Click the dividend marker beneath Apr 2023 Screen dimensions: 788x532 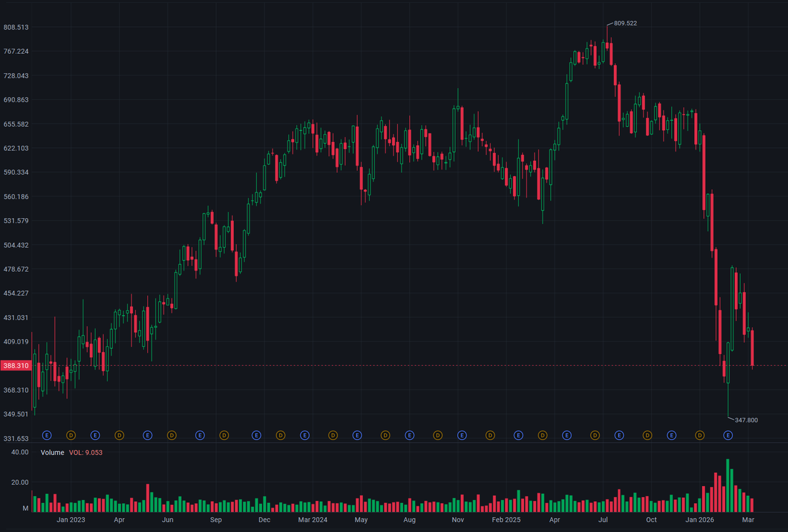click(118, 435)
